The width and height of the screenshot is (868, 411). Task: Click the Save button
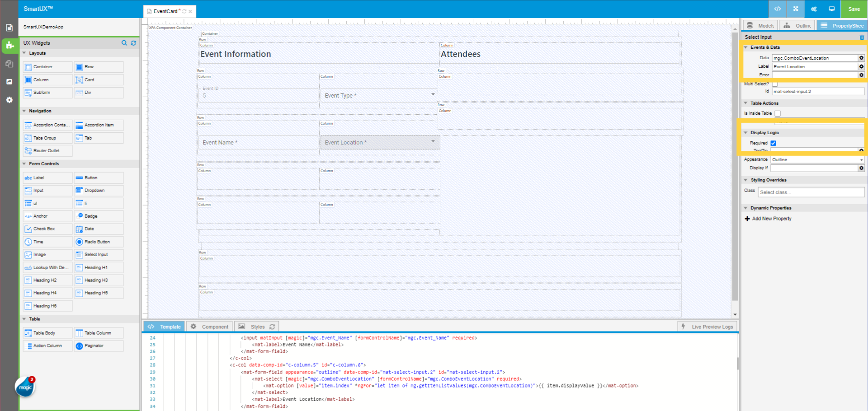854,9
